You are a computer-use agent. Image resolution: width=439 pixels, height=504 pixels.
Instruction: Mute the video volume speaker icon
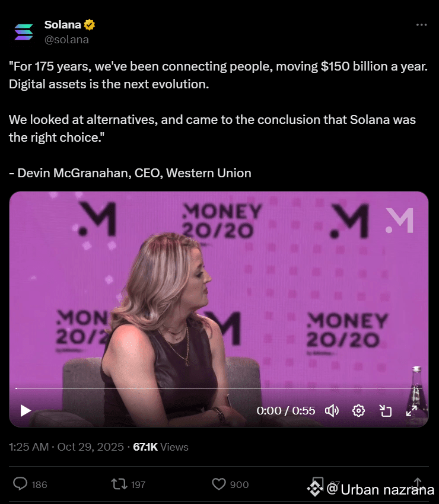(x=332, y=410)
